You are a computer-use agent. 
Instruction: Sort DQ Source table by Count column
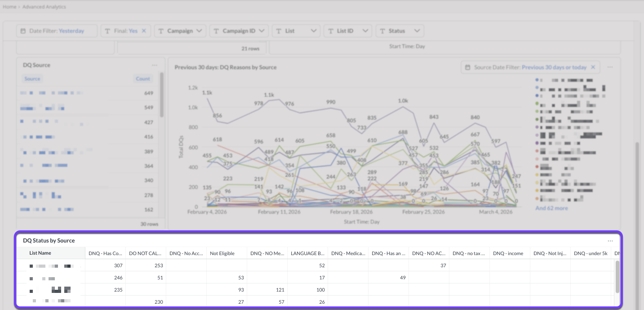coord(143,79)
